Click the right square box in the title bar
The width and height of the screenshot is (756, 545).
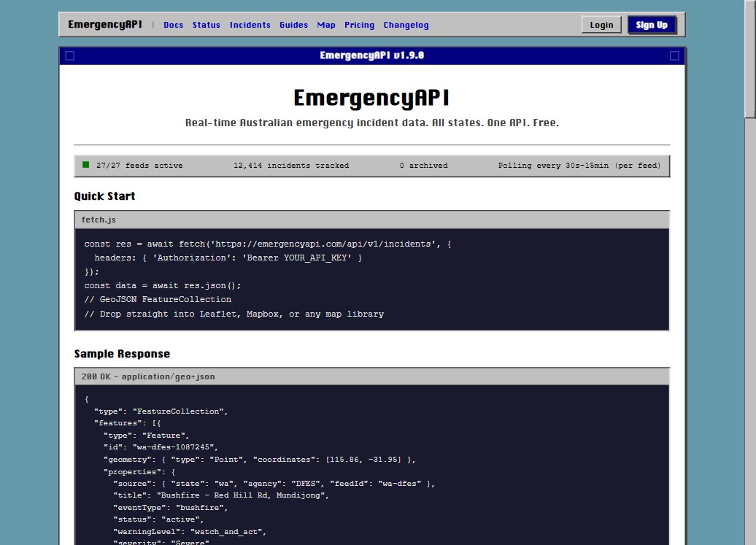[x=674, y=55]
